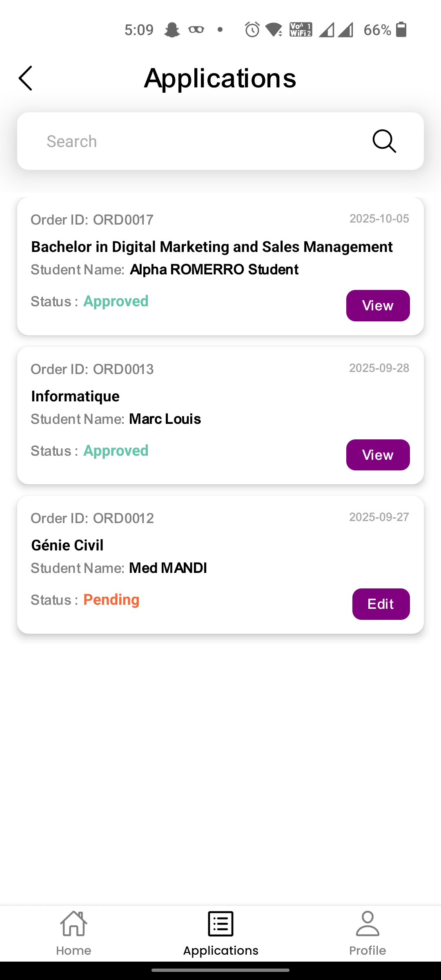Tap the back arrow icon
Screen dimensions: 441x980
pos(25,78)
